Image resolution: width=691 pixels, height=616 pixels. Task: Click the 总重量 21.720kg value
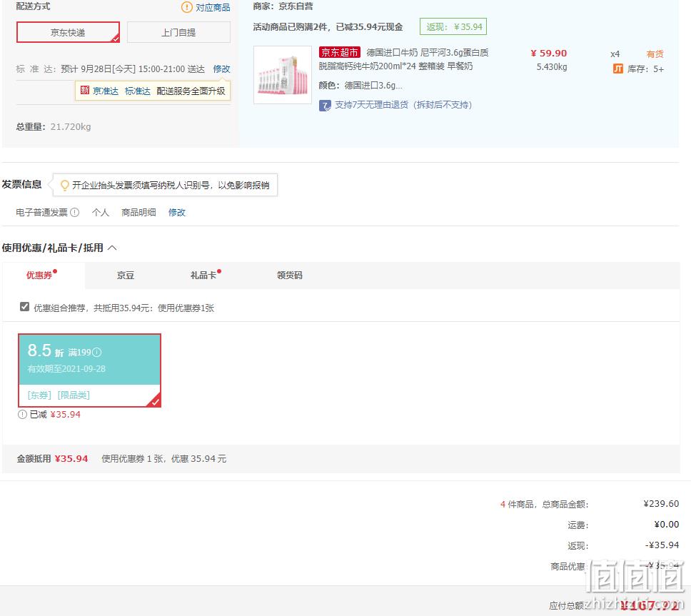point(71,127)
